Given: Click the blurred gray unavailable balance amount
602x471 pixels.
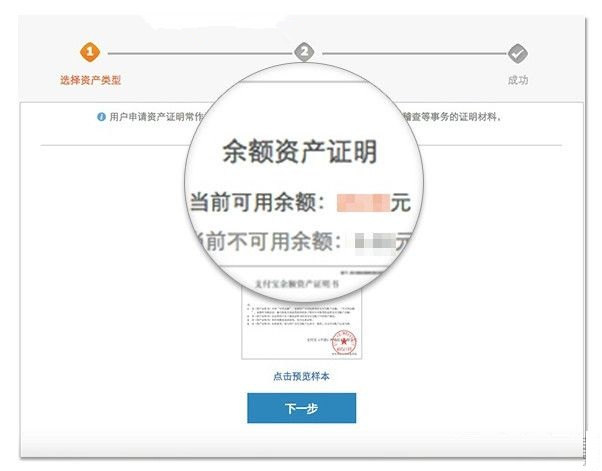Looking at the screenshot, I should tap(375, 243).
